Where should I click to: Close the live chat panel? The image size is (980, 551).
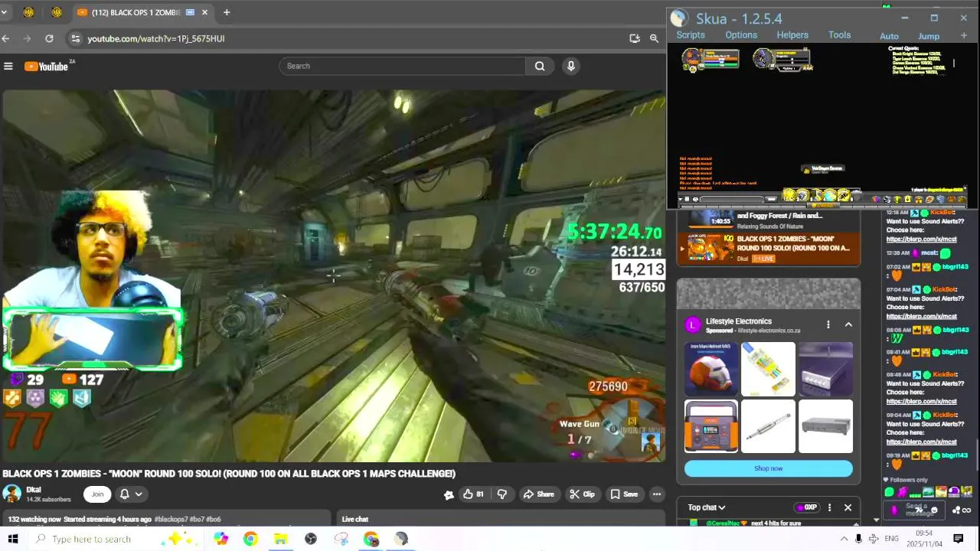(x=848, y=507)
